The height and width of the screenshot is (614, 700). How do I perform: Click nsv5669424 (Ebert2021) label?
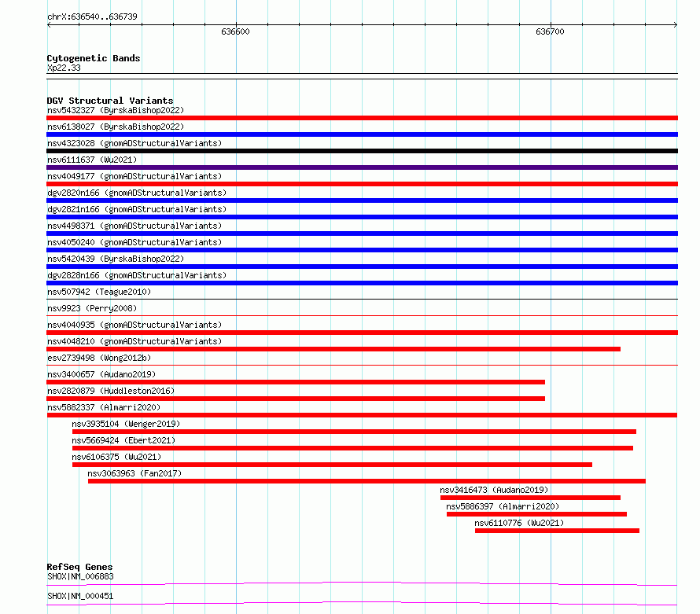coord(123,440)
